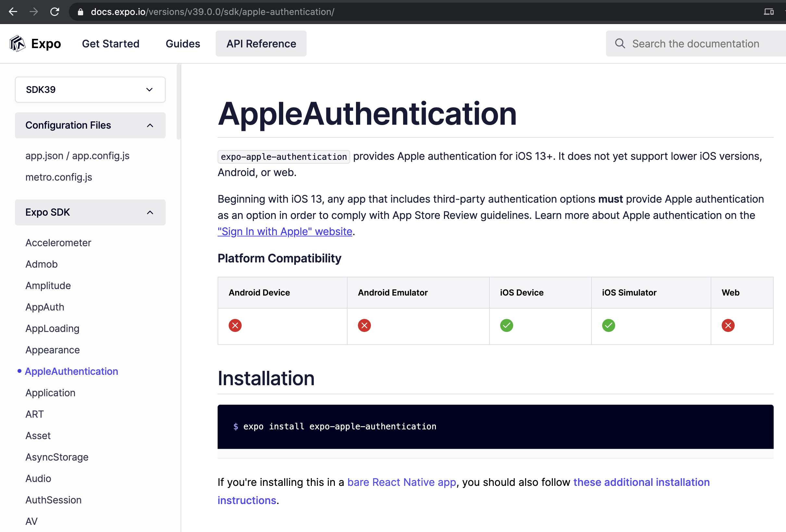Screen dimensions: 786x532
Task: Open the SDK39 version dropdown
Action: pyautogui.click(x=90, y=90)
